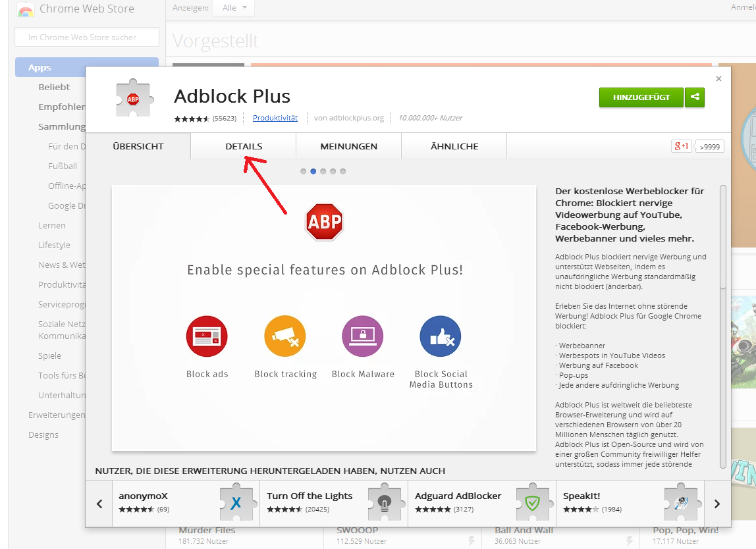Switch to the DETAILS tab
756x549 pixels.
[x=244, y=146]
